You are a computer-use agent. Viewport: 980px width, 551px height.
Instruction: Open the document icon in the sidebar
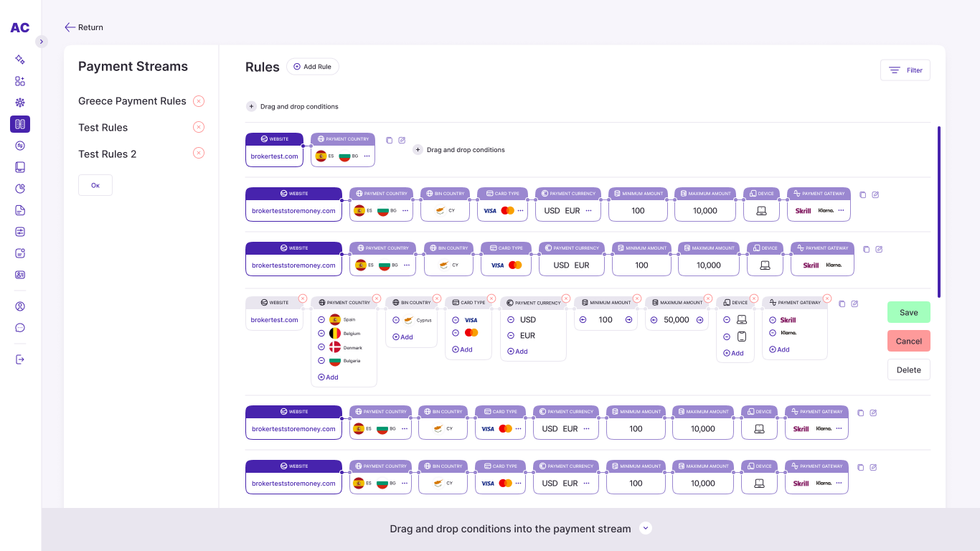click(x=20, y=210)
